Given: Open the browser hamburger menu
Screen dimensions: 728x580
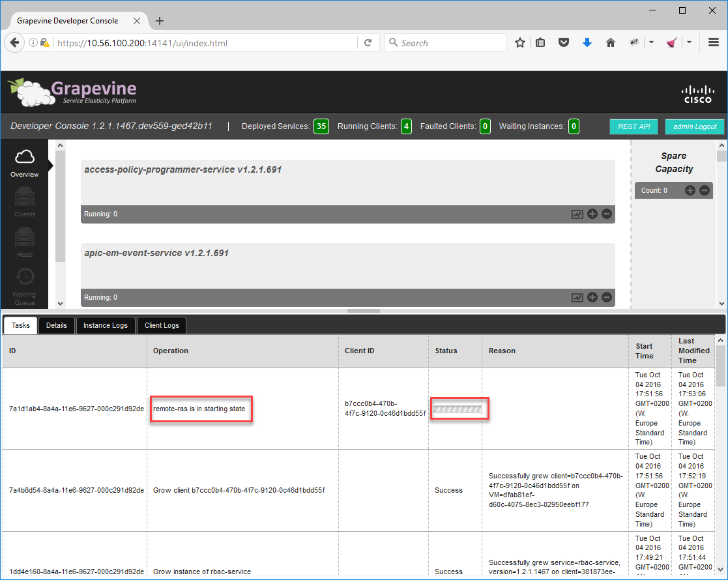Looking at the screenshot, I should click(x=714, y=42).
